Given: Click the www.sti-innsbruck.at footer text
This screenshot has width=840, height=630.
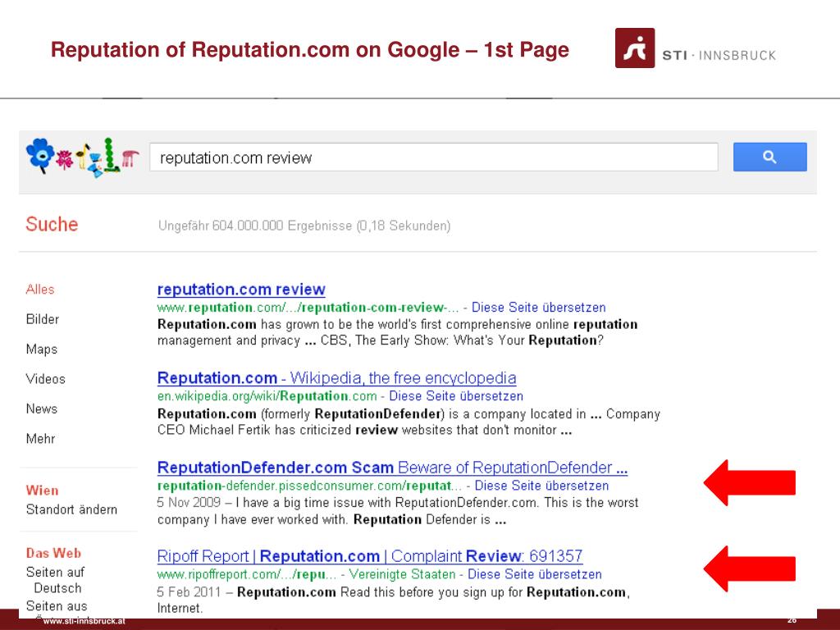Looking at the screenshot, I should pyautogui.click(x=84, y=622).
